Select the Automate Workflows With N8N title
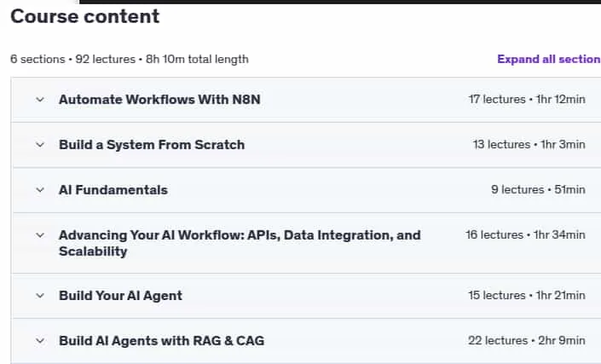The image size is (601, 364). pos(159,100)
